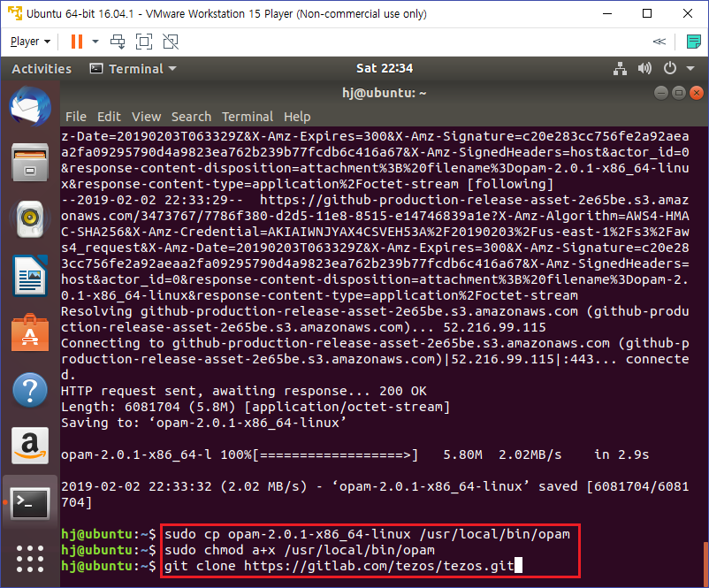The width and height of the screenshot is (709, 588).
Task: Open the Terminal menu in the menu bar
Action: (248, 117)
